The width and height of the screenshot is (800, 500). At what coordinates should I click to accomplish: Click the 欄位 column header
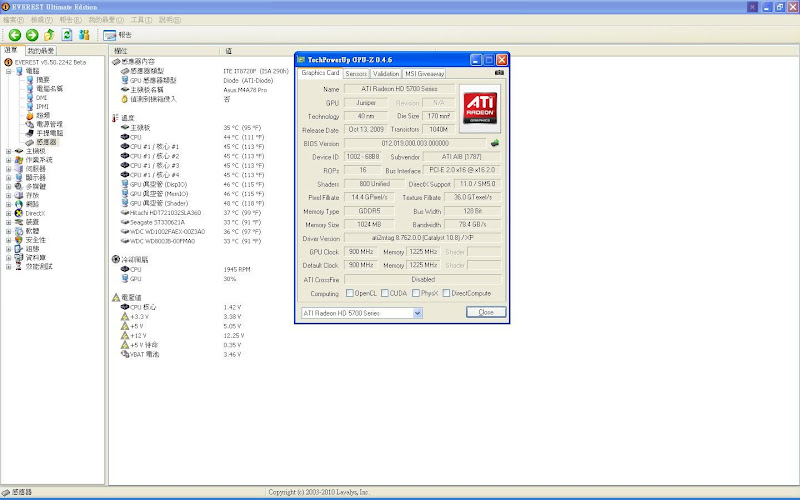pos(164,51)
